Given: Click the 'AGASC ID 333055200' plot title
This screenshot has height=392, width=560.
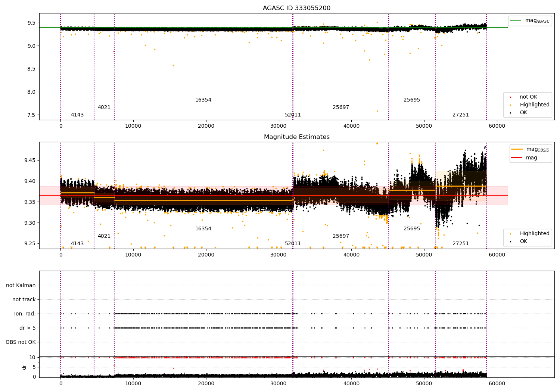Looking at the screenshot, I should point(296,8).
